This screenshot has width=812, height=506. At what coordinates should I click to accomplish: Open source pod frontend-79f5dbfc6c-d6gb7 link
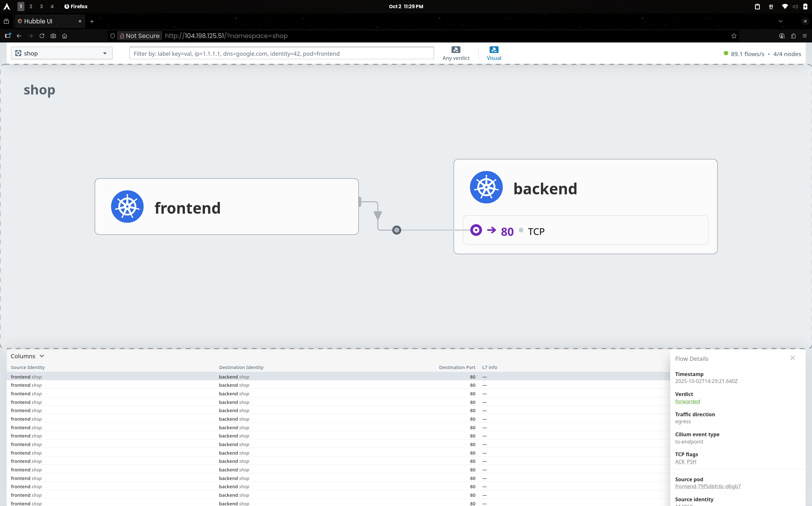pos(708,486)
